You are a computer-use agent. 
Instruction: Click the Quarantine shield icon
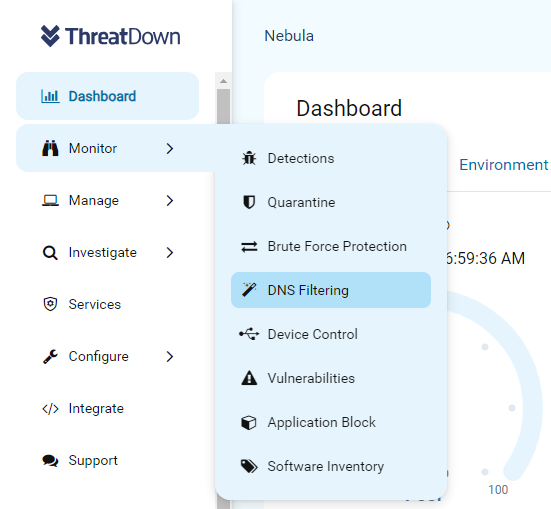coord(249,202)
